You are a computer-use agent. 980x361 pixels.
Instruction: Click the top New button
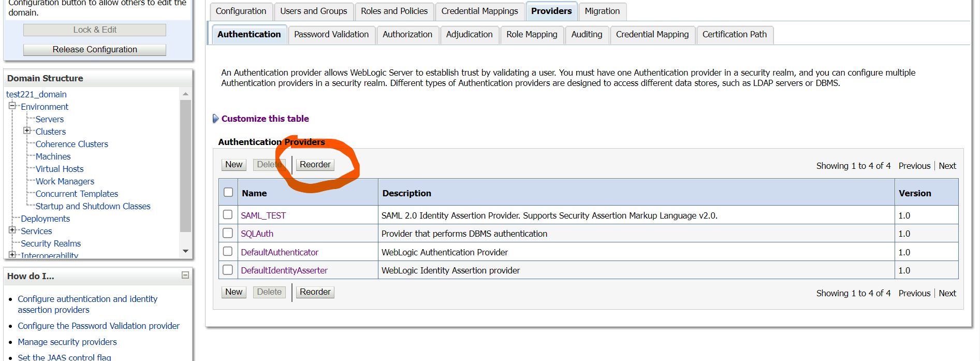pos(233,165)
